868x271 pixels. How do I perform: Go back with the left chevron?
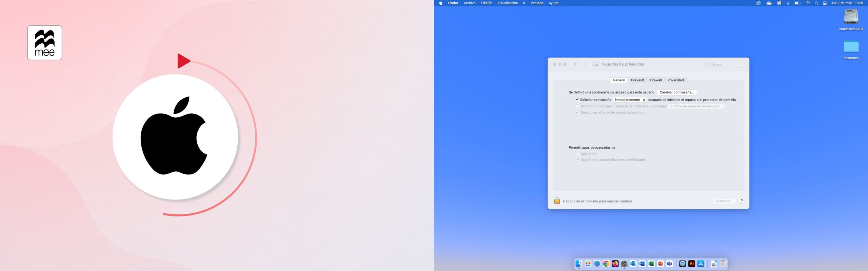[x=575, y=64]
